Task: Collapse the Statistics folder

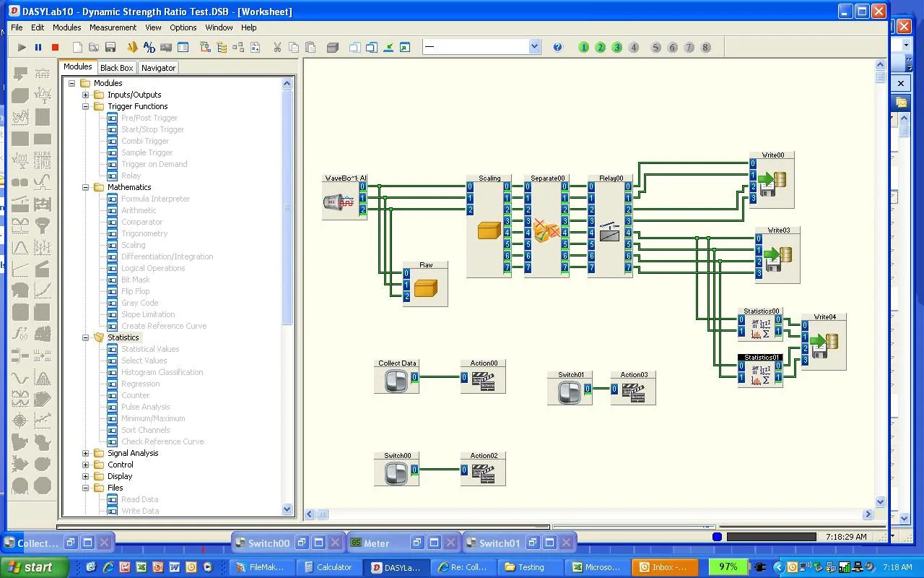Action: 86,337
